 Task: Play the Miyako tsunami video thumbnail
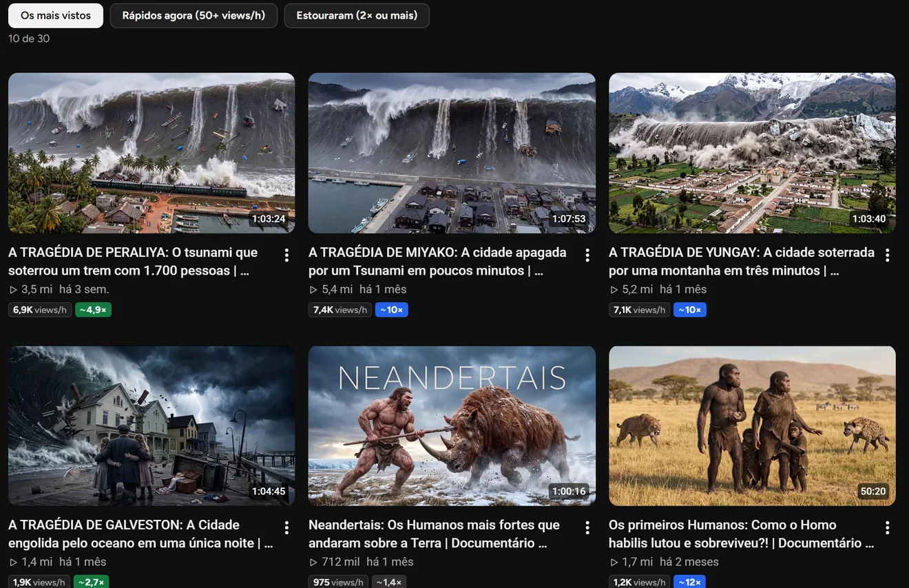(x=452, y=153)
